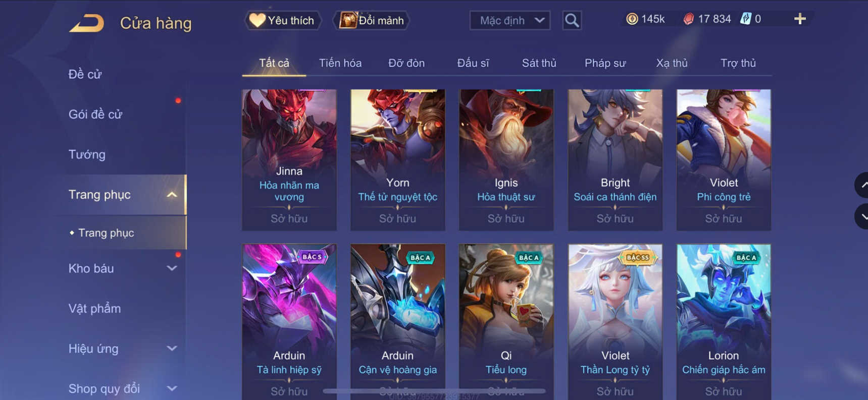The height and width of the screenshot is (400, 868).
Task: Click the down arrow at the screen edge
Action: (x=861, y=217)
